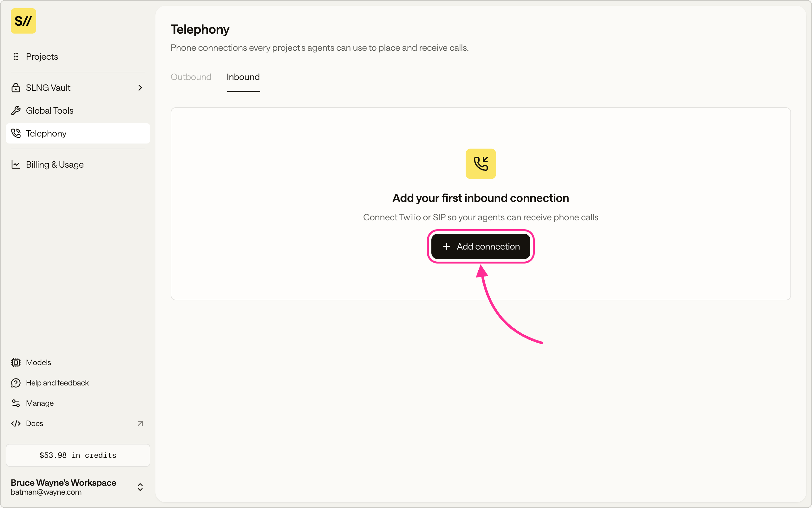Click the Telephony page heading
This screenshot has width=812, height=508.
200,29
